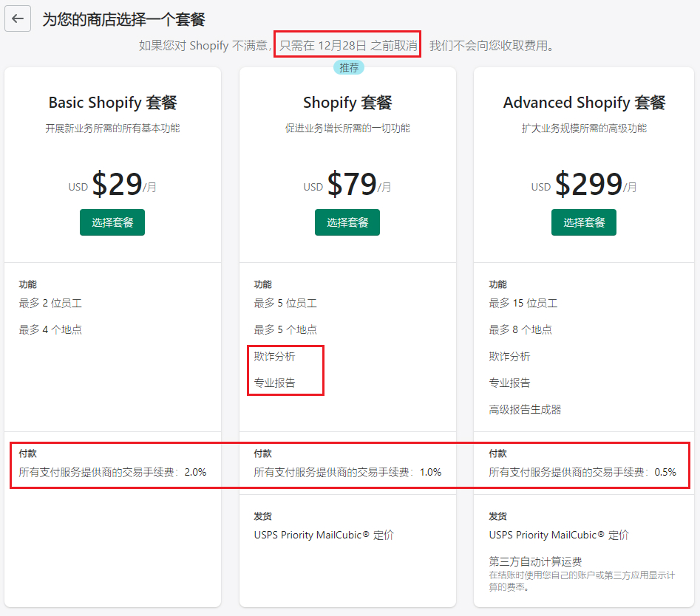Go back using the arrow icon
Image resolution: width=700 pixels, height=616 pixels.
[18, 18]
